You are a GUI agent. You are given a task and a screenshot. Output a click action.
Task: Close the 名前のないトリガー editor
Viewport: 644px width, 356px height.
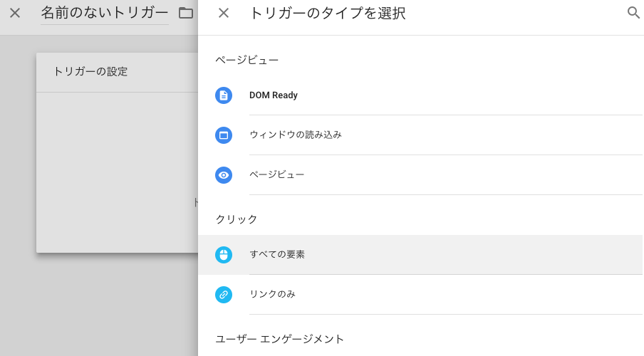click(x=15, y=13)
